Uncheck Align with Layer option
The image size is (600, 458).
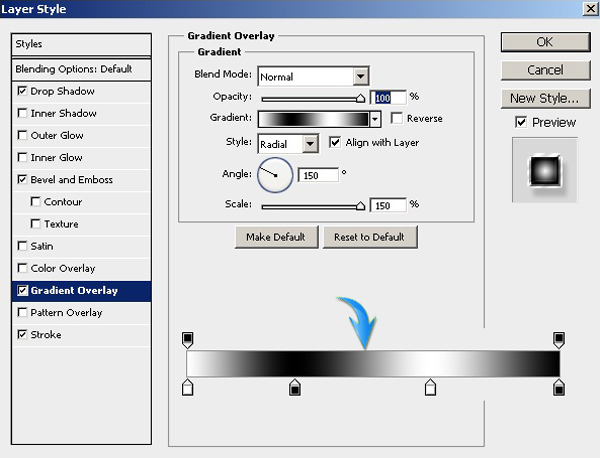click(335, 142)
